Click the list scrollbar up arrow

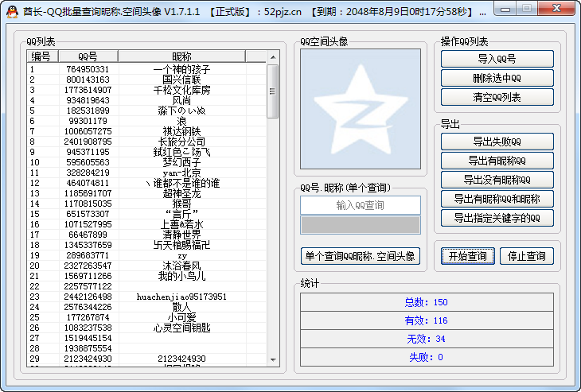[x=272, y=56]
